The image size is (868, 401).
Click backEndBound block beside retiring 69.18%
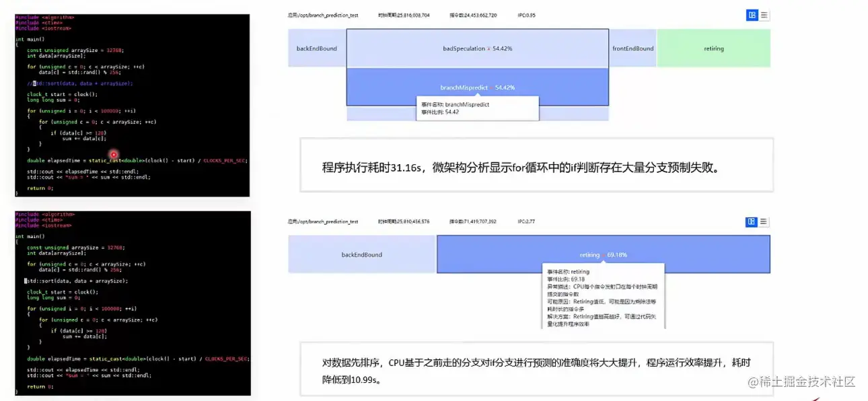[x=362, y=254]
